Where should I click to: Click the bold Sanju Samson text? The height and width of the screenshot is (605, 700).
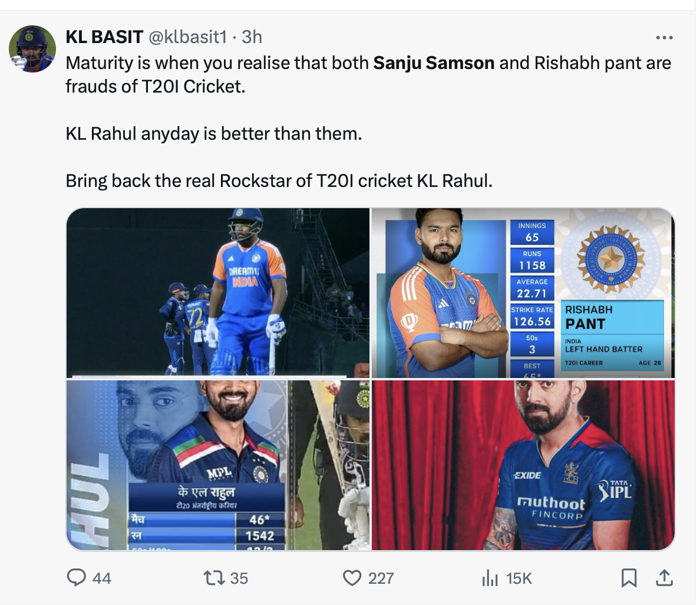point(434,63)
